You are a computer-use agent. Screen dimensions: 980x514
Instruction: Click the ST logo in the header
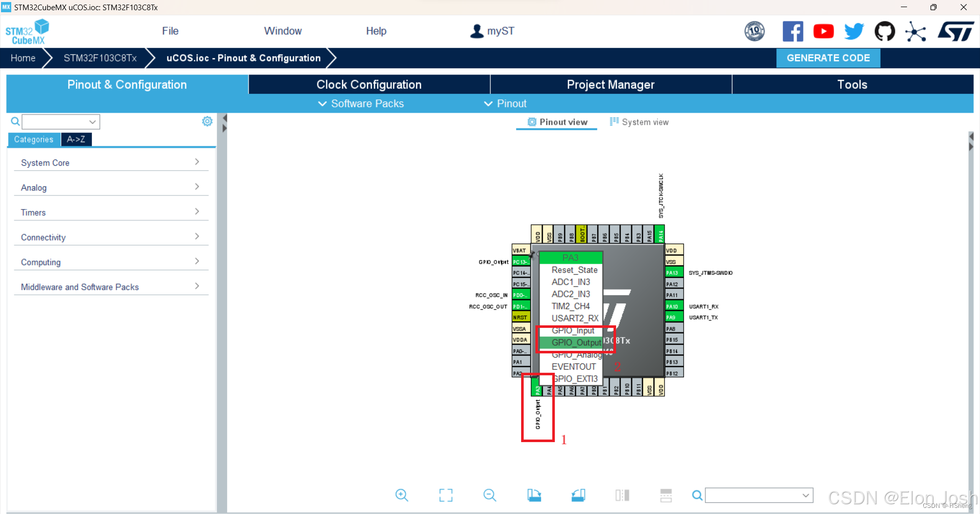click(956, 32)
